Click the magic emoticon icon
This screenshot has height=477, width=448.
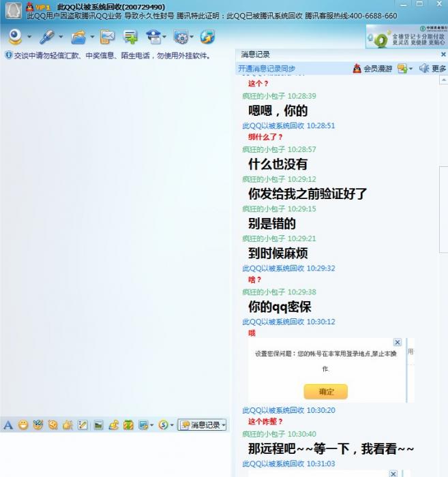coord(38,425)
